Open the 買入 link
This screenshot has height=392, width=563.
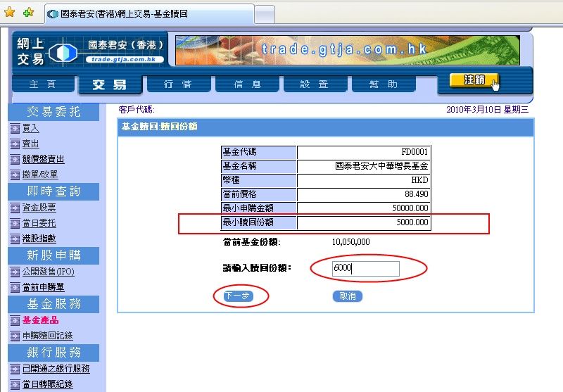point(30,128)
